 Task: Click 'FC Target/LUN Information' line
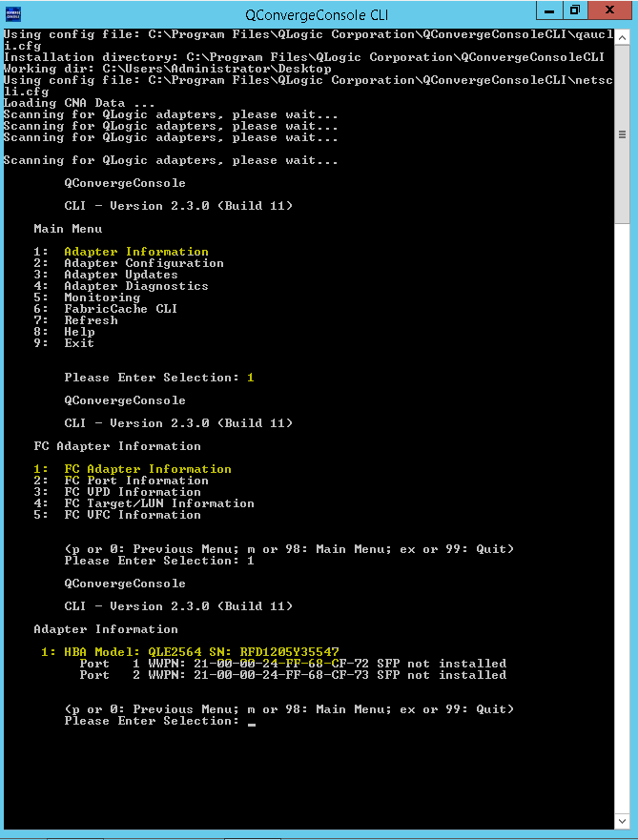pos(144,503)
